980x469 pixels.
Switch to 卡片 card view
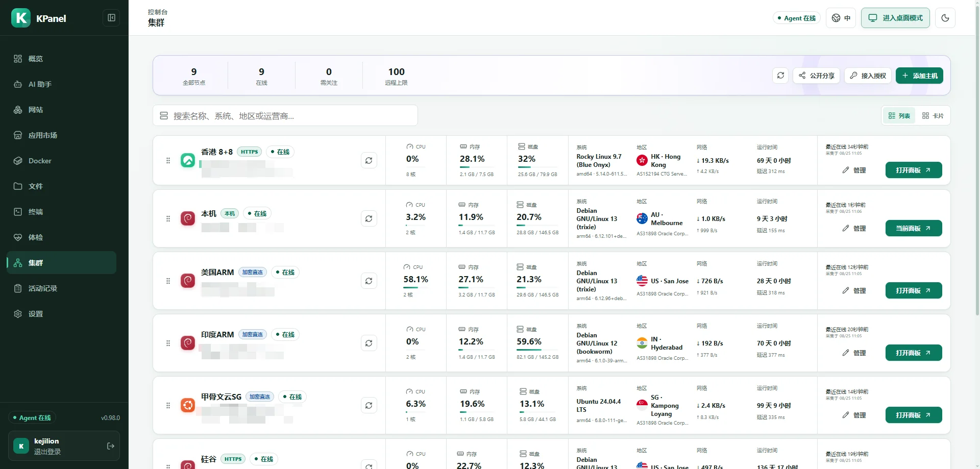pos(933,116)
